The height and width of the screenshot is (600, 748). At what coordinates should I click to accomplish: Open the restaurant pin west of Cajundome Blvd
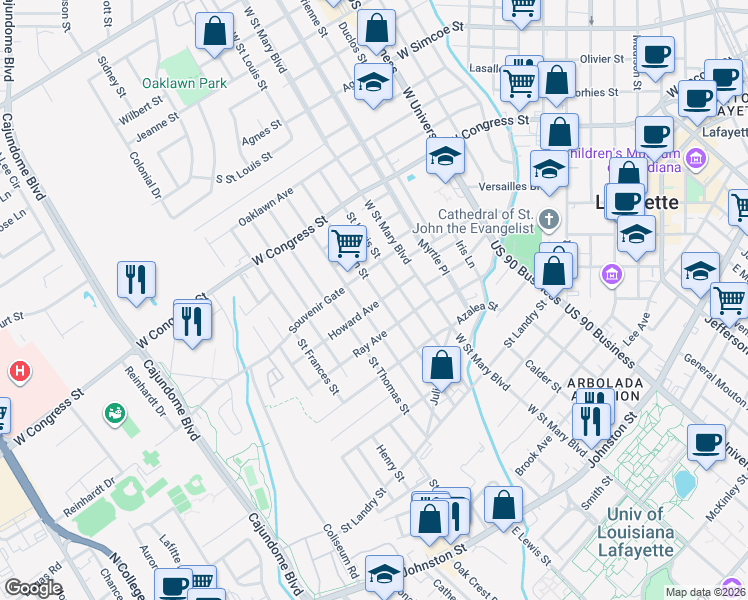(x=136, y=281)
